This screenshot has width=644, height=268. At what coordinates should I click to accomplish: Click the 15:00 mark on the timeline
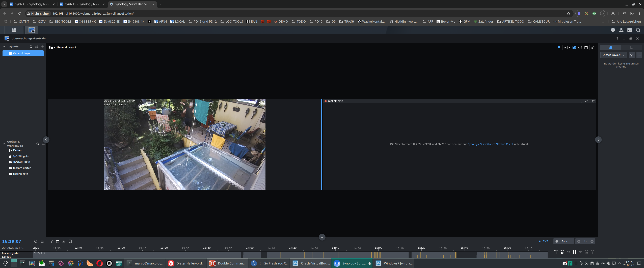pyautogui.click(x=378, y=248)
